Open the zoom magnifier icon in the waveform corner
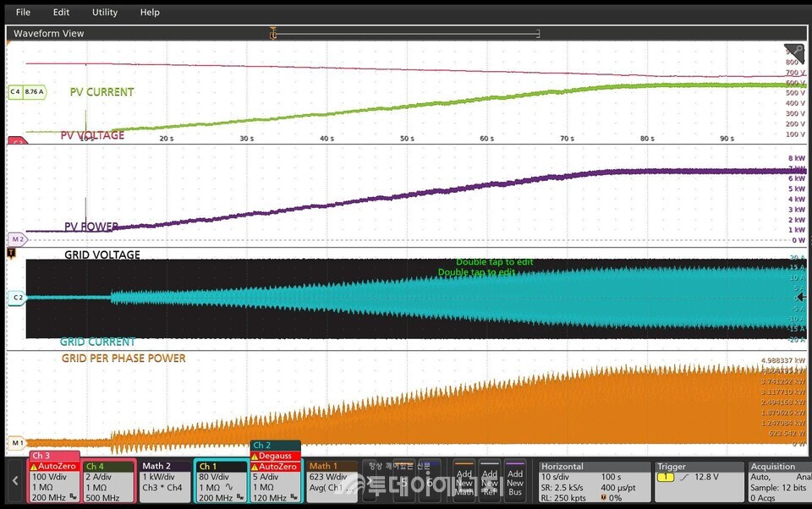 (x=793, y=52)
